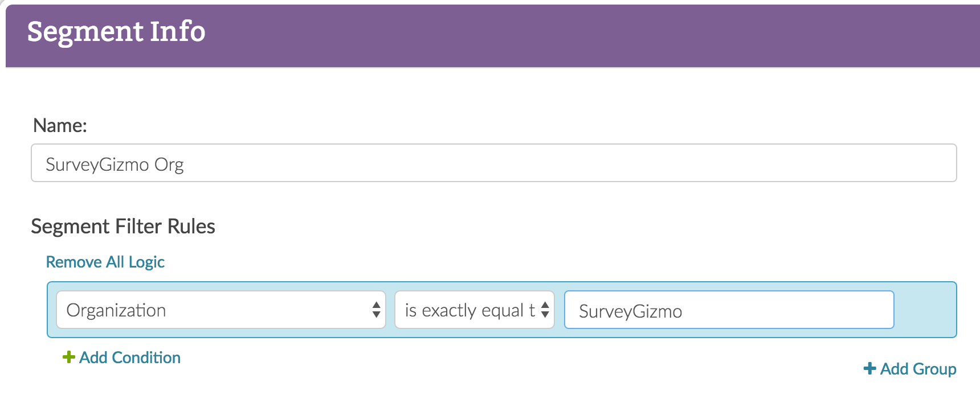Click the 'Name:' label

(60, 126)
